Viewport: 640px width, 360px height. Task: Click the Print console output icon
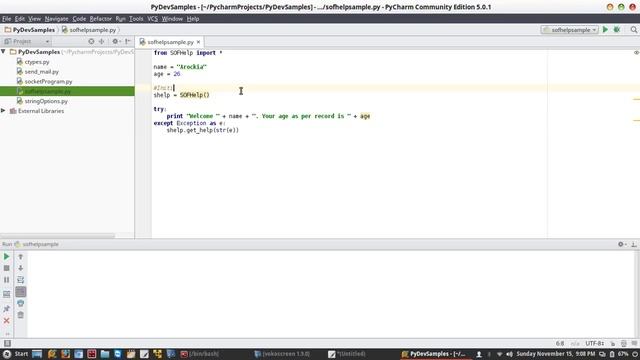pyautogui.click(x=20, y=303)
